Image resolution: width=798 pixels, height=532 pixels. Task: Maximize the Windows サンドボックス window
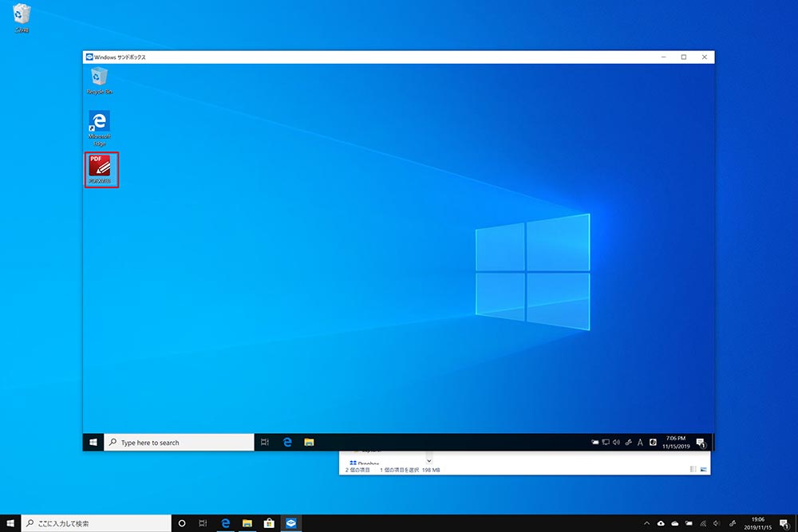pyautogui.click(x=684, y=57)
